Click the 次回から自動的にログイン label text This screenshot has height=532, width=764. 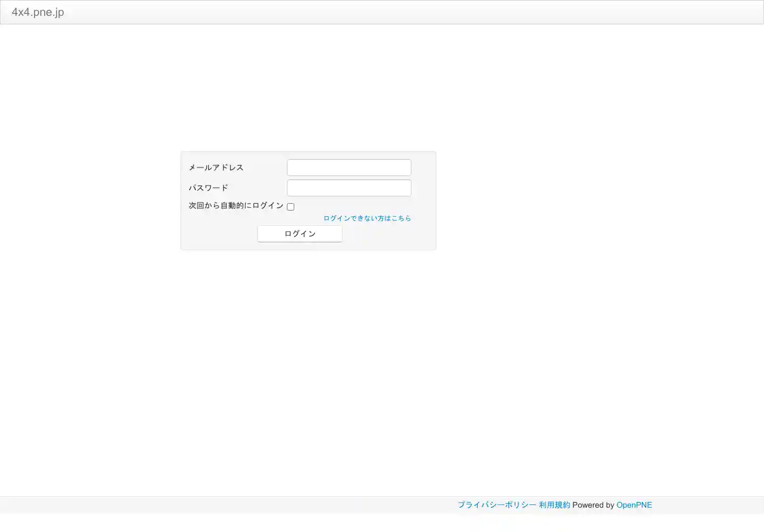coord(235,205)
